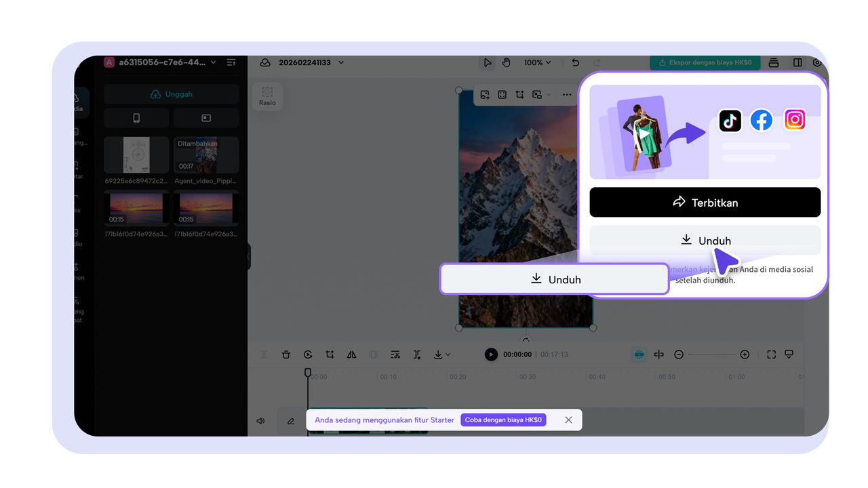Click the text split icon in timeline toolbar

pos(417,354)
